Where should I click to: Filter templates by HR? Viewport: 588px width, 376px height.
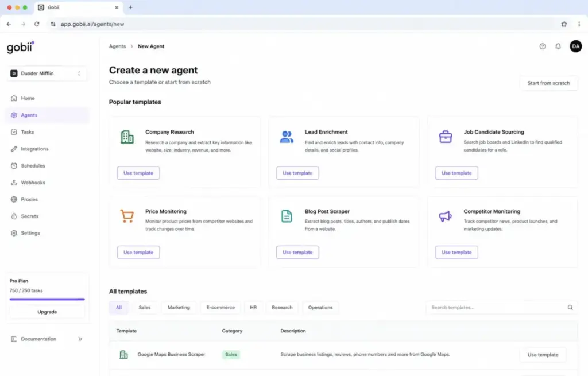pos(253,307)
